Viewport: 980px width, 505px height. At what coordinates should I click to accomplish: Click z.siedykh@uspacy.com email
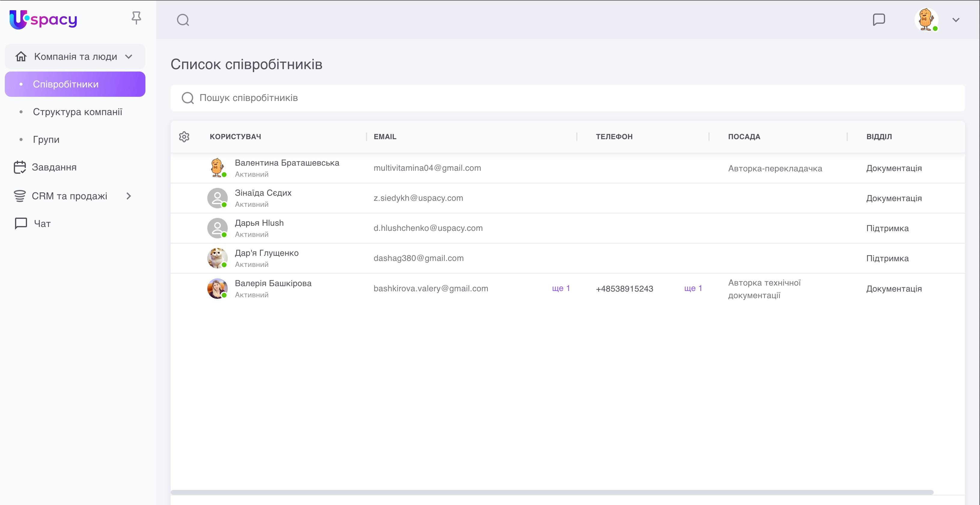pyautogui.click(x=418, y=198)
